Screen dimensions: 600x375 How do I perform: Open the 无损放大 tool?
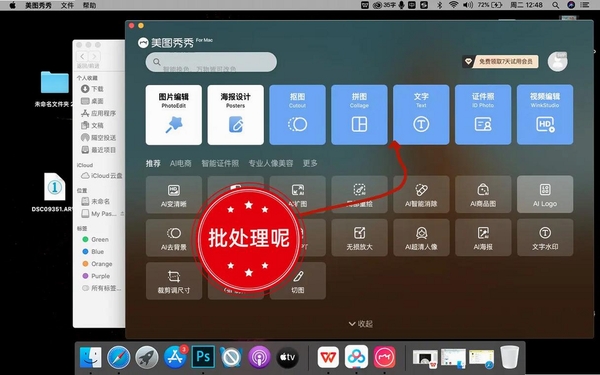point(359,238)
